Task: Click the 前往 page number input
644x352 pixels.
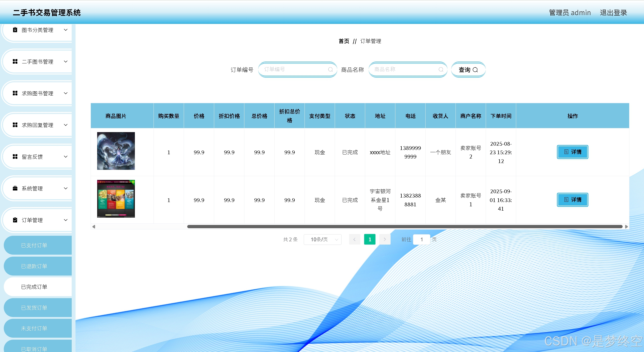Action: click(x=422, y=239)
